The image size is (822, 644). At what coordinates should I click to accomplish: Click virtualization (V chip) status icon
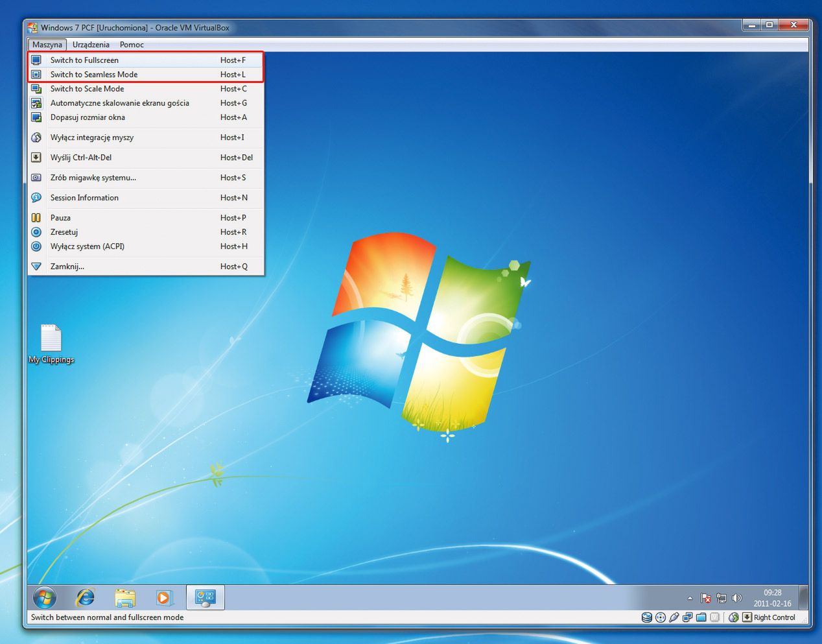click(714, 617)
